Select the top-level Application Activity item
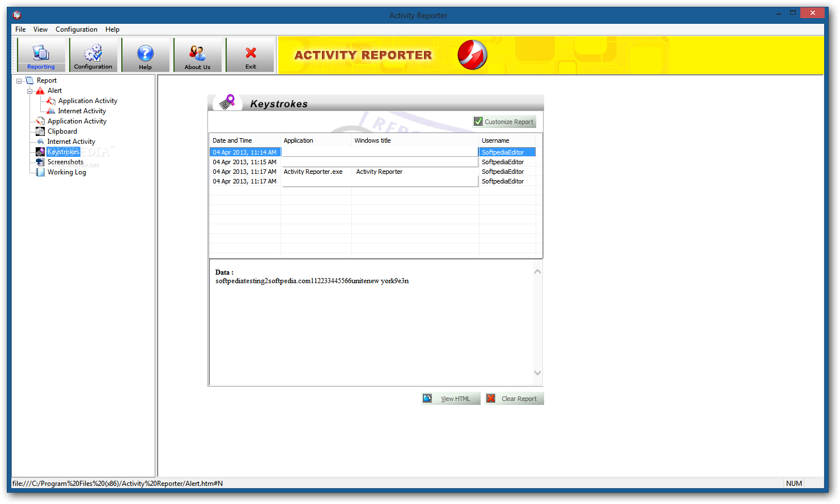Viewport: 840px width, 504px height. tap(77, 121)
